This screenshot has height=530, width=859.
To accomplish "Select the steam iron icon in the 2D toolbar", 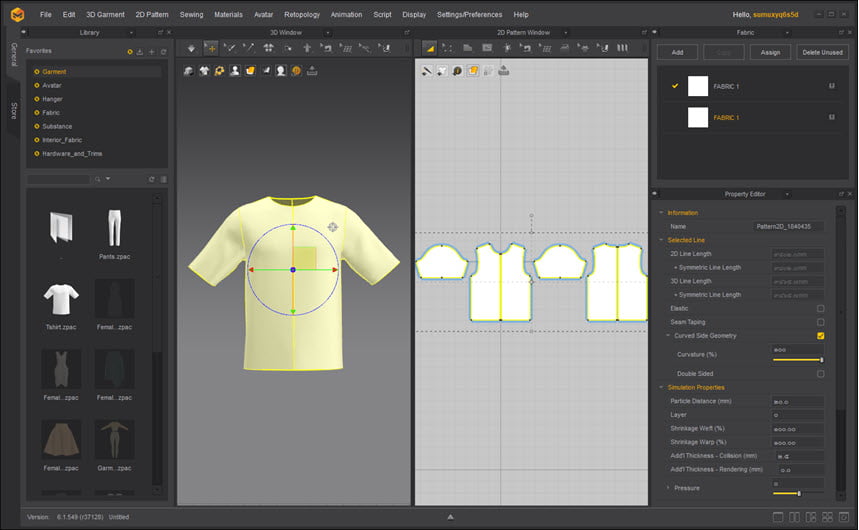I will tap(564, 48).
